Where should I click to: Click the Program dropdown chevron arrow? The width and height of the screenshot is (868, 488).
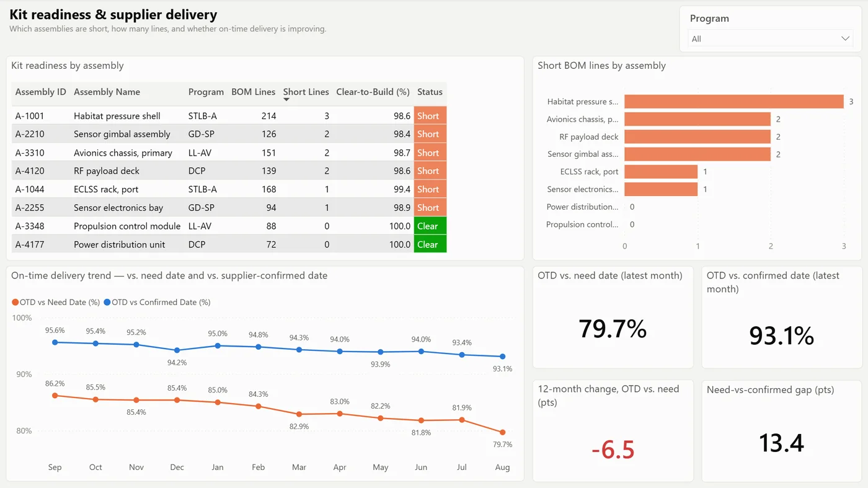click(x=845, y=38)
